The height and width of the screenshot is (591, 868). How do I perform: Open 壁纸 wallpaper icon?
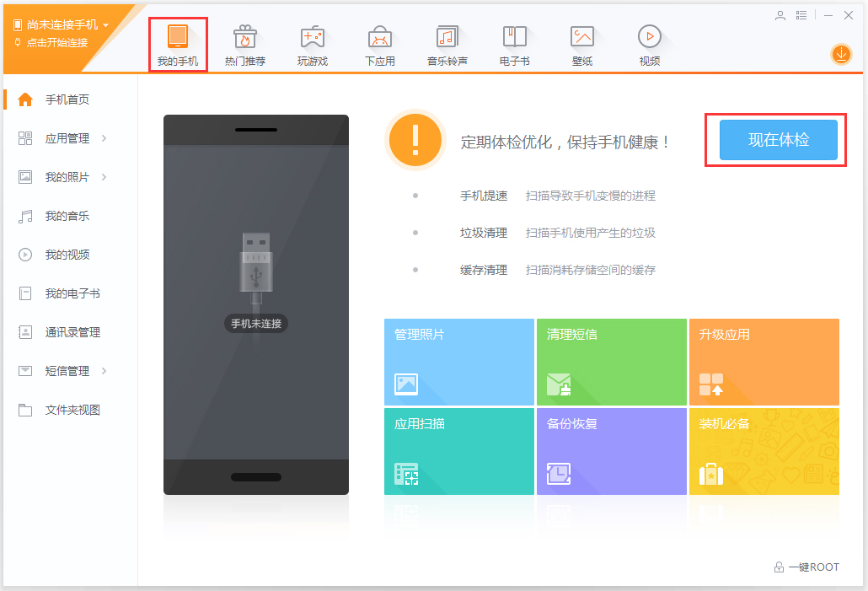pos(581,36)
